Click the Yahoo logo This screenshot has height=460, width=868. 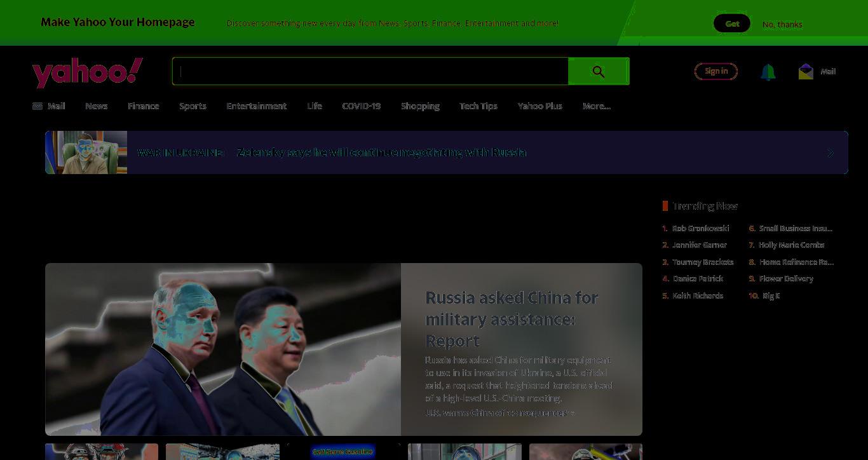88,72
